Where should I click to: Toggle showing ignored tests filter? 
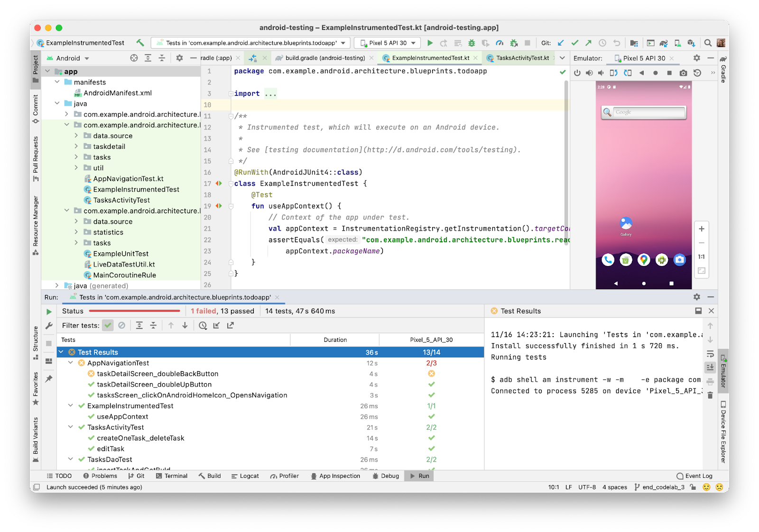121,325
